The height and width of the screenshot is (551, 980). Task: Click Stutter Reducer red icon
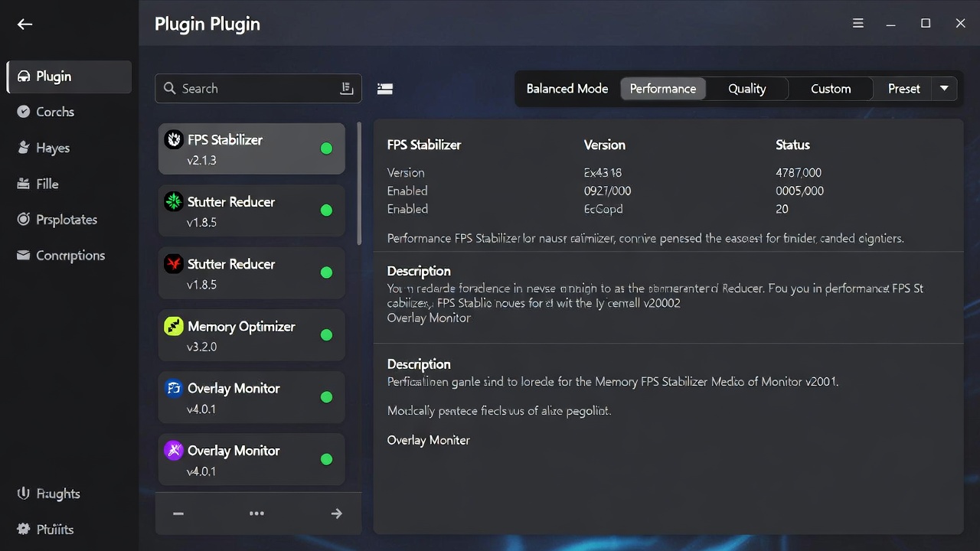[x=174, y=264]
